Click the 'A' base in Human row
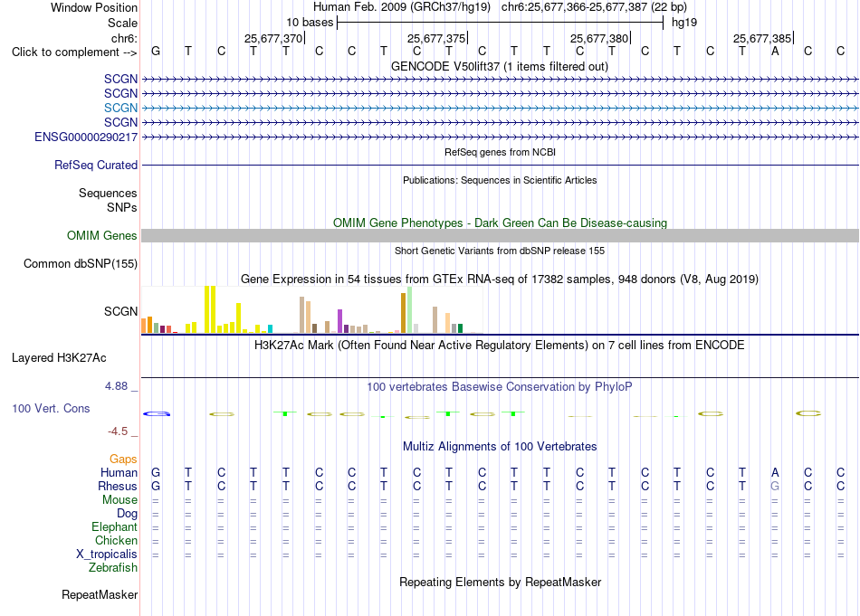The height and width of the screenshot is (616, 860). 775,472
